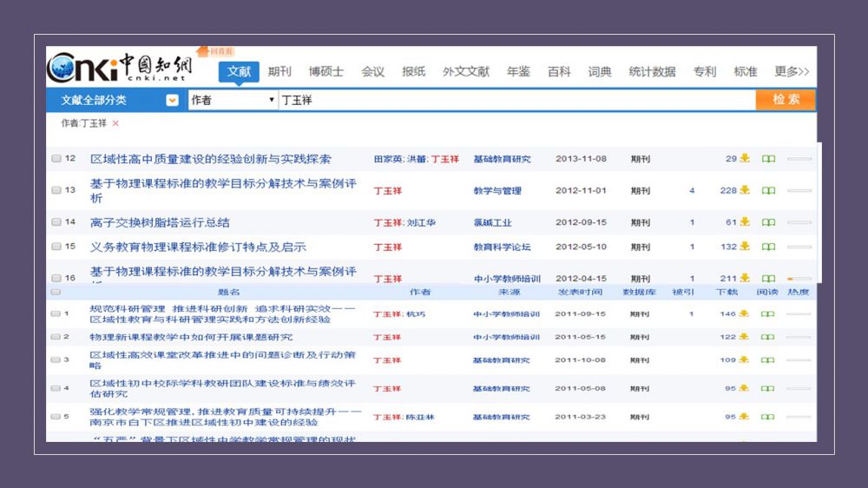Open read icon for 义务教育物理课程标准修订特点及启示

[768, 247]
